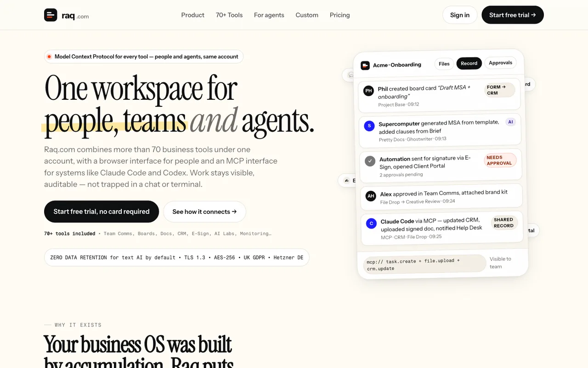Open the Custom nav link
The width and height of the screenshot is (588, 368).
point(307,15)
